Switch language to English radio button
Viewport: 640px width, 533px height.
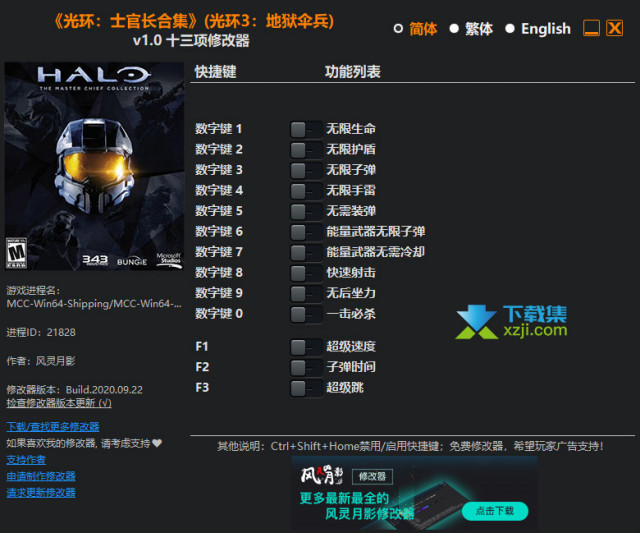(510, 29)
